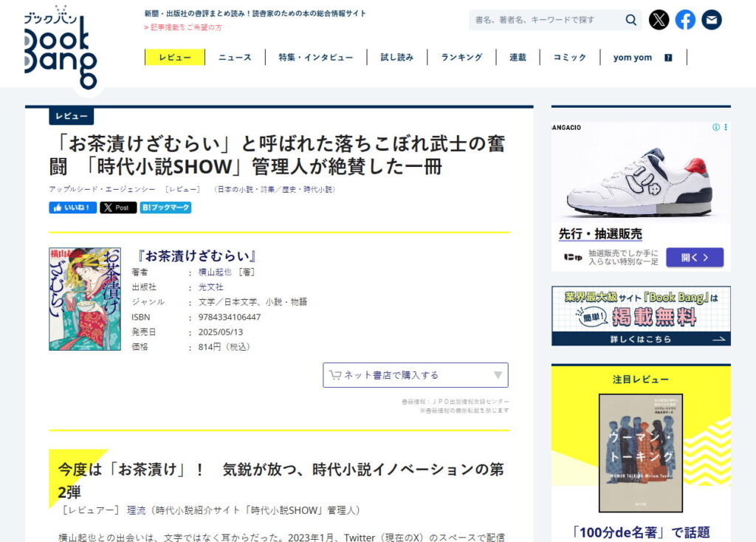Click 日本の小説・詩集 category link
The height and width of the screenshot is (542, 756).
[246, 190]
